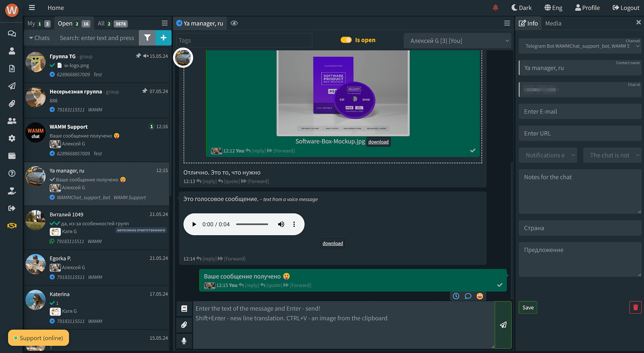Click the microphone voice record icon

(184, 341)
